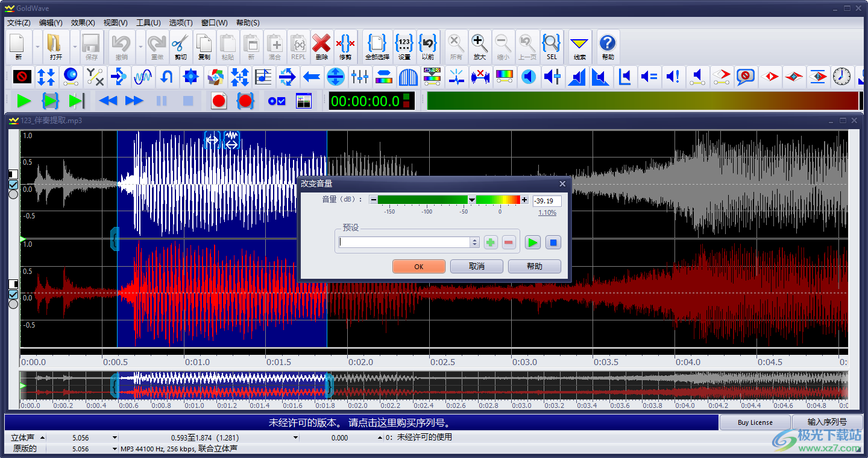Open the blue question-mark 帮助 icon
The width and height of the screenshot is (868, 458).
[608, 46]
